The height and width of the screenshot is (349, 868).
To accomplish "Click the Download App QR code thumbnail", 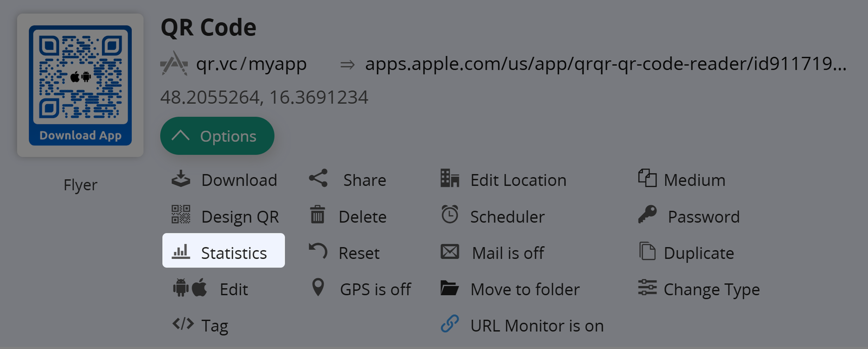I will coord(80,85).
